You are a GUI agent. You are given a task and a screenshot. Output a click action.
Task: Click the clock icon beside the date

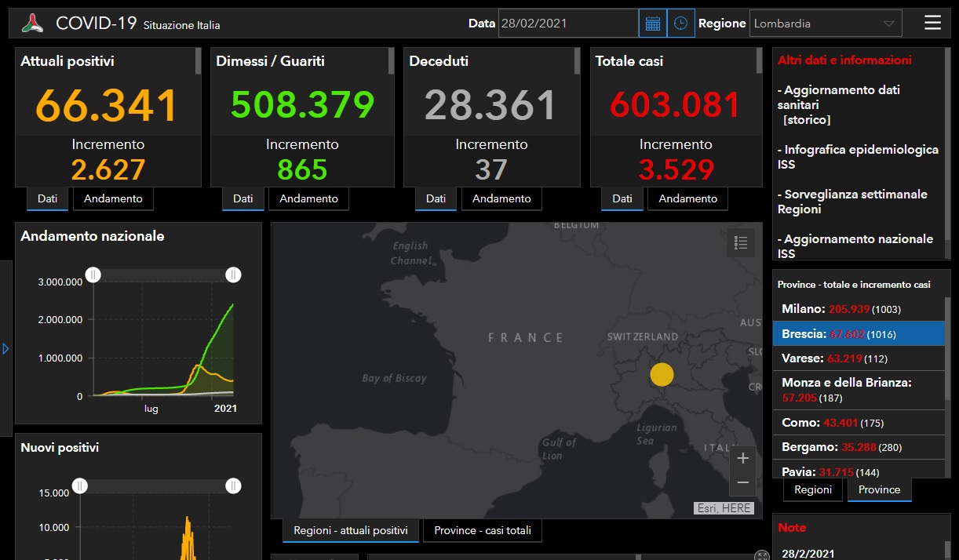680,24
